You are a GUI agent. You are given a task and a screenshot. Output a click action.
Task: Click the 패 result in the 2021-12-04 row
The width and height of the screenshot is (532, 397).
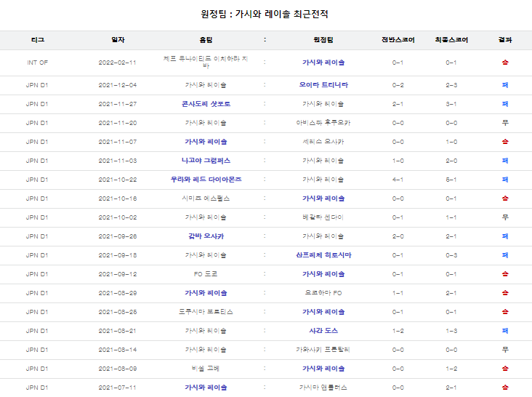(x=505, y=85)
